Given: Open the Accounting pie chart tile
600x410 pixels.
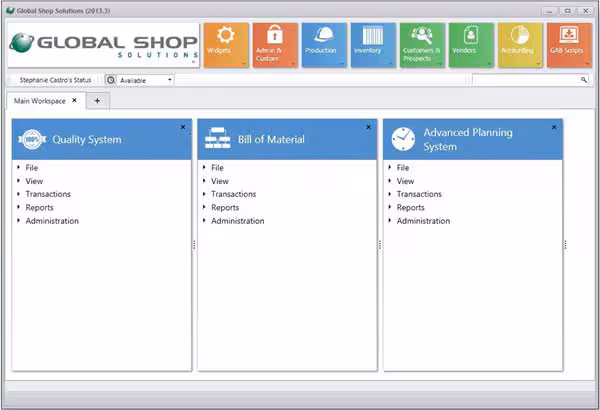Looking at the screenshot, I should 520,45.
